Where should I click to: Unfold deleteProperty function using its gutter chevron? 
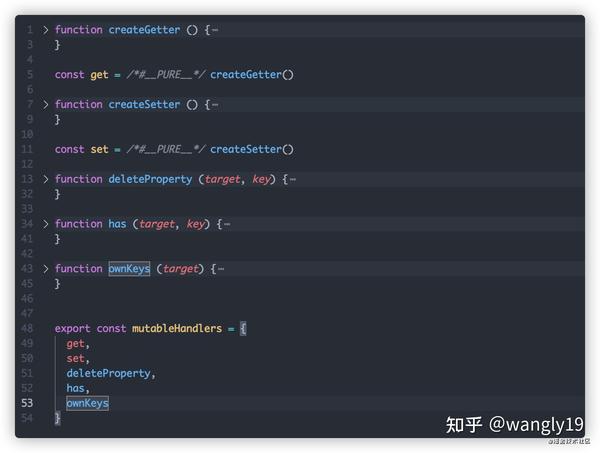[46, 179]
